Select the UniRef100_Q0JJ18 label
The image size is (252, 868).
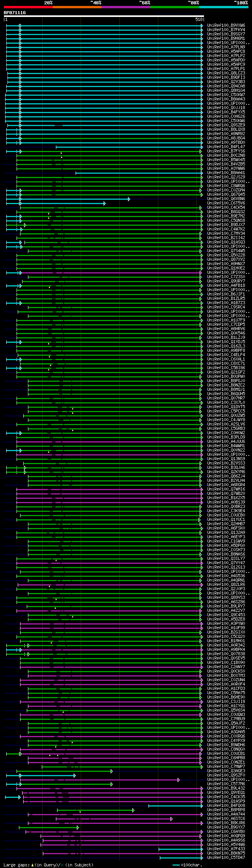(x=226, y=108)
